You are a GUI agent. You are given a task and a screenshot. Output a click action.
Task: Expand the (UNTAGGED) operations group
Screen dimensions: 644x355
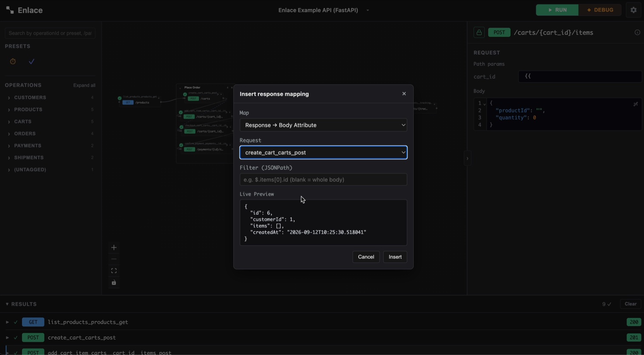[50, 170]
